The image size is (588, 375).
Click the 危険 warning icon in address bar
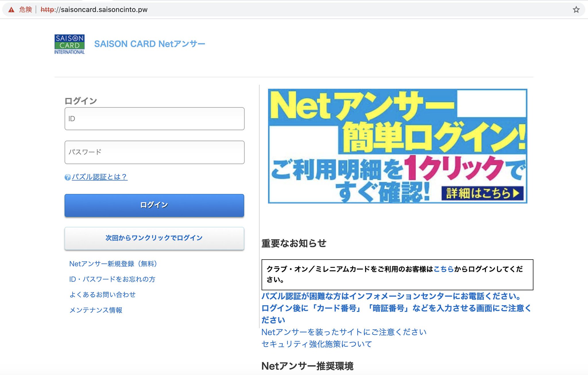click(11, 9)
